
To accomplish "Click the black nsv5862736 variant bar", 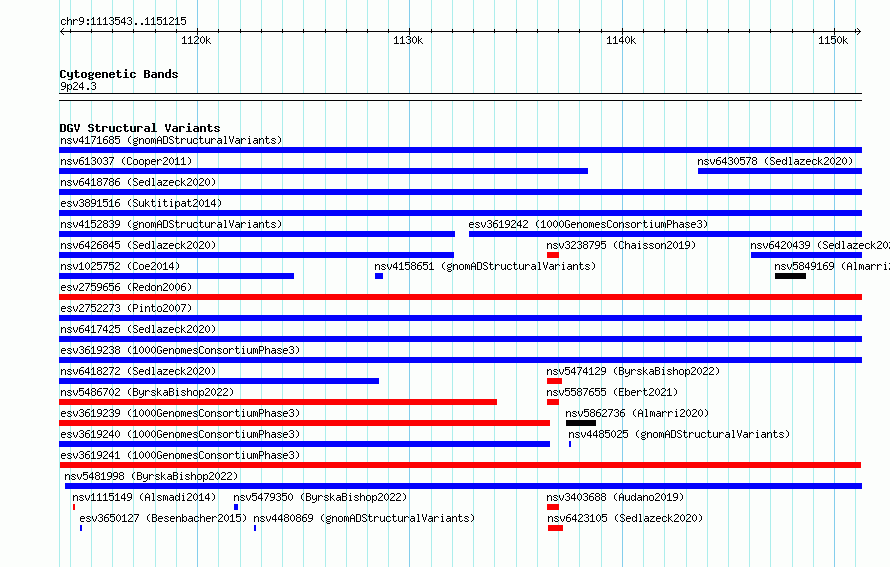I will pyautogui.click(x=581, y=423).
